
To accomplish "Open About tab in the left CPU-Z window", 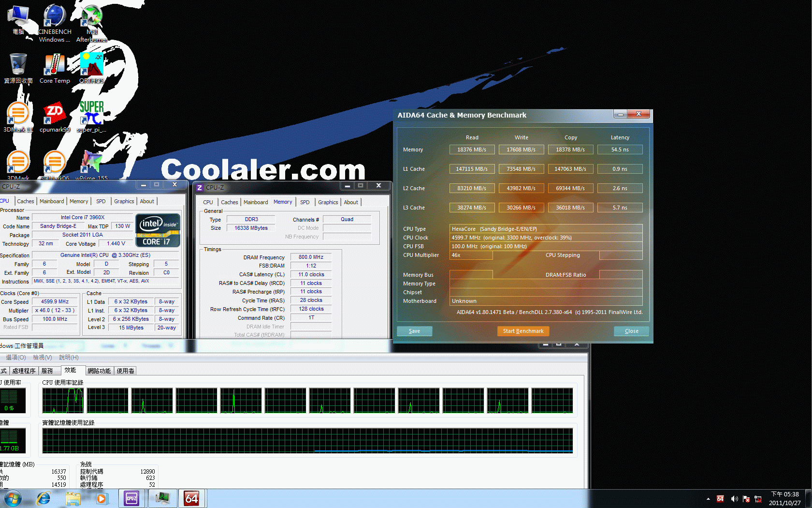I will tap(147, 201).
